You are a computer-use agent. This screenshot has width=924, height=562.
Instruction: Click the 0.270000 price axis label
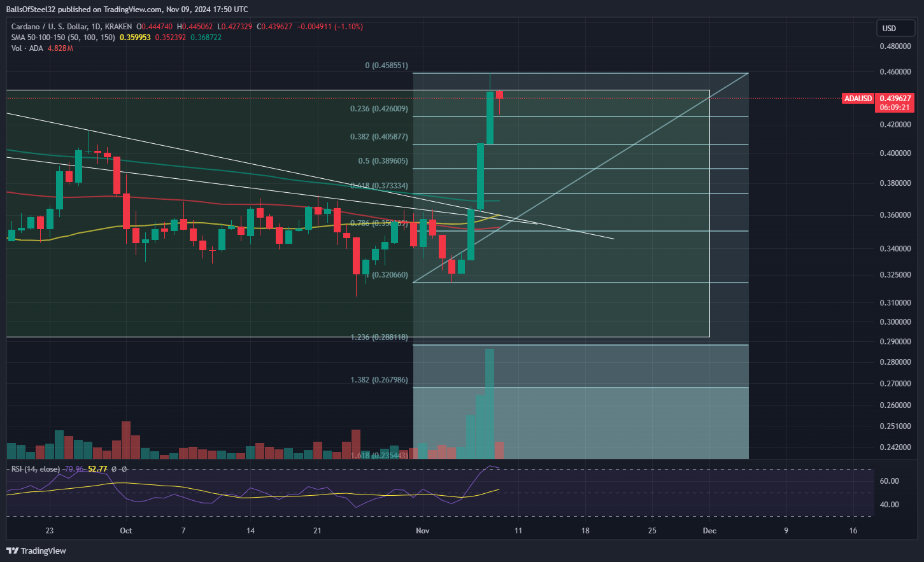pos(895,384)
